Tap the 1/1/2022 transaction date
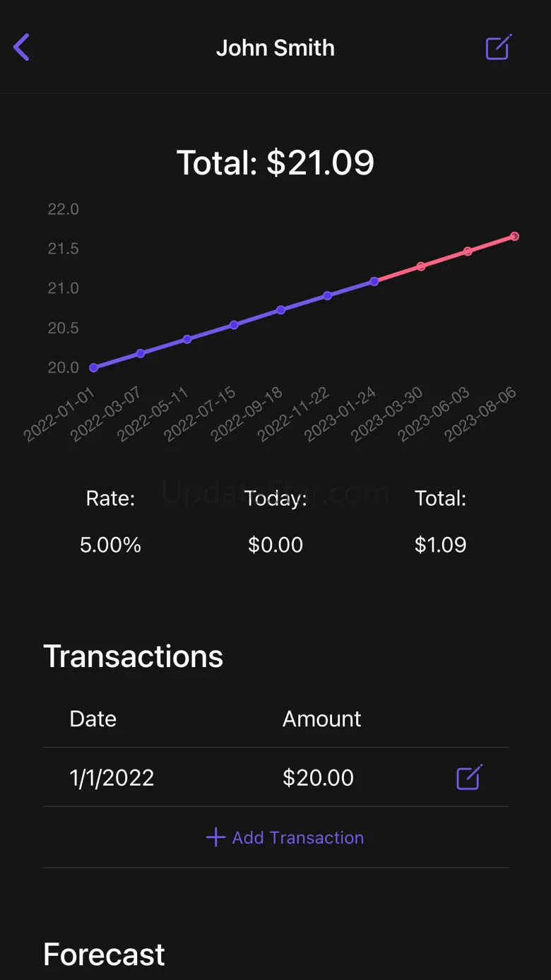 [112, 777]
